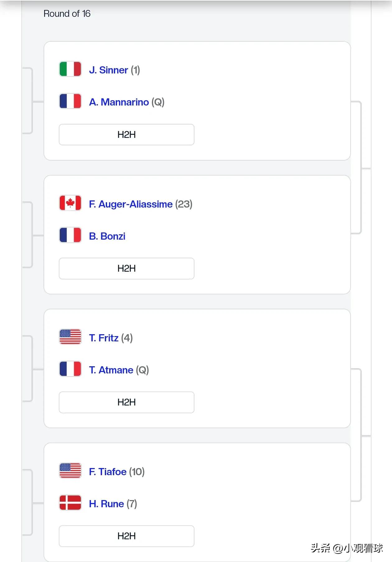392x562 pixels.
Task: Click the French flag beside B. Bonzi
Action: (70, 235)
